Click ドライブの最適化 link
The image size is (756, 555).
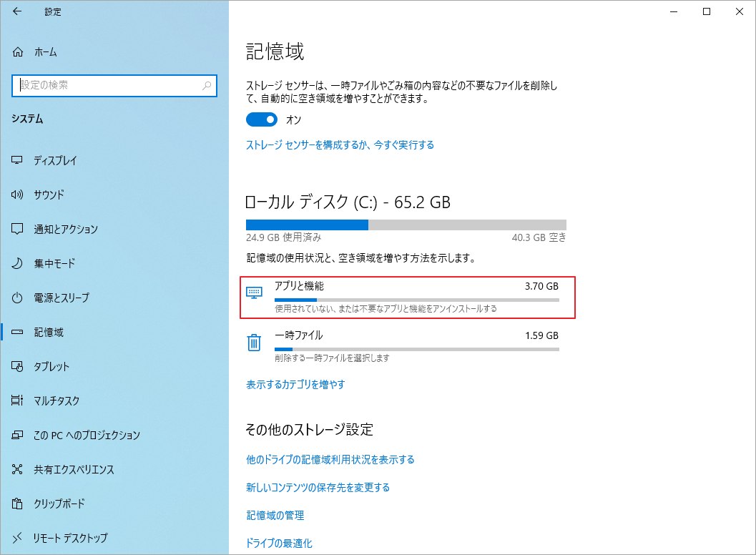279,543
